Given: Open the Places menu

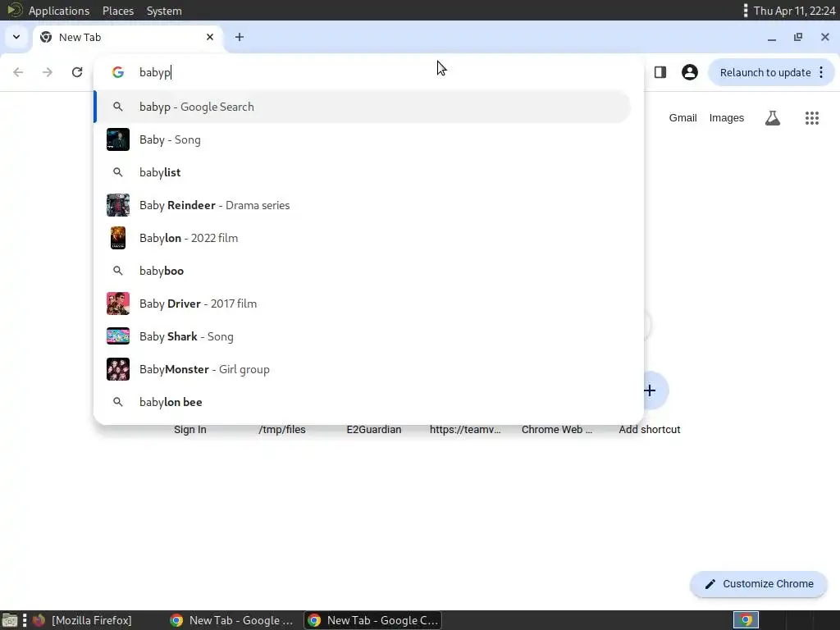Looking at the screenshot, I should coord(118,11).
